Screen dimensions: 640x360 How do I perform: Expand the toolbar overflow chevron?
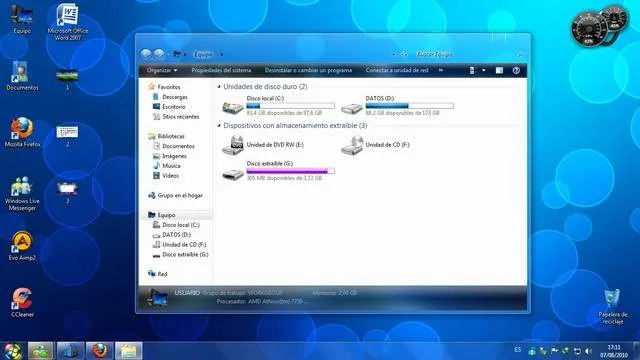point(441,70)
